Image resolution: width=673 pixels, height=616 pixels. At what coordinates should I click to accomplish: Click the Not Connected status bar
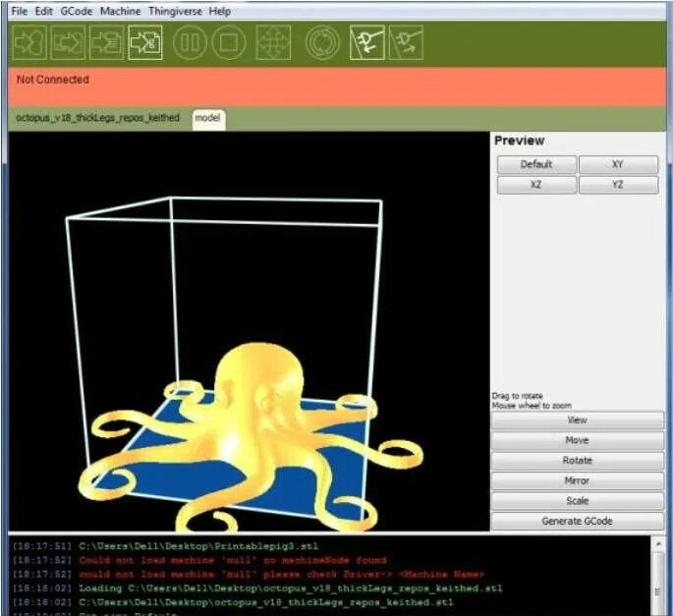337,86
